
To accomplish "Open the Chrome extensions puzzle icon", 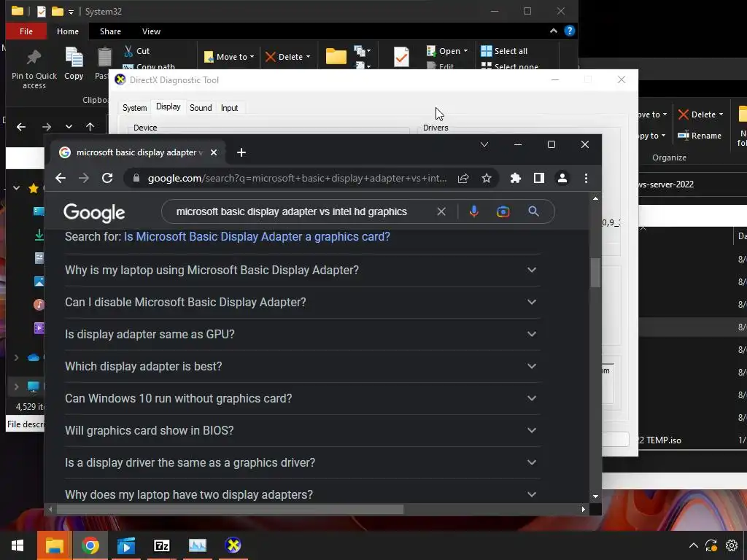I will 516,178.
